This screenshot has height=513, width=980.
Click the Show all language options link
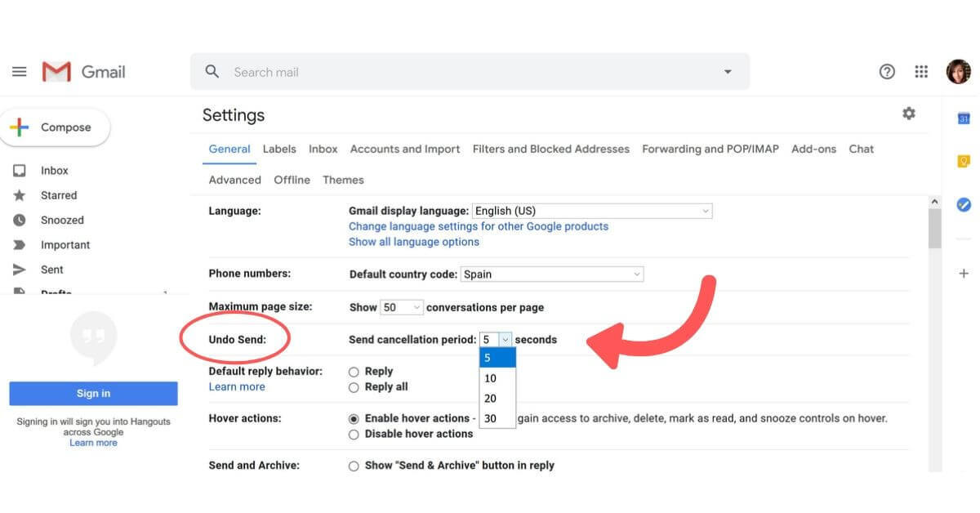[413, 242]
